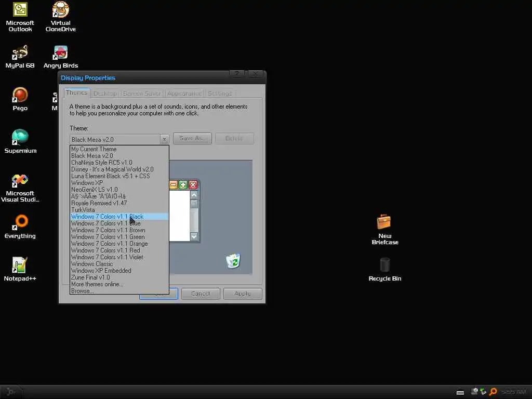
Task: Click preview scrollbar down arrow
Action: point(194,236)
